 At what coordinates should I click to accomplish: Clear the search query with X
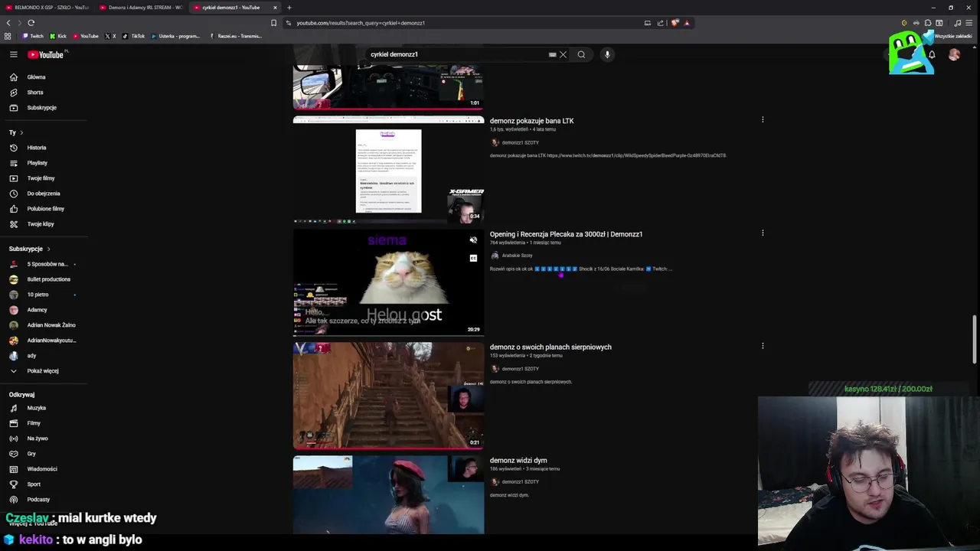pos(563,54)
